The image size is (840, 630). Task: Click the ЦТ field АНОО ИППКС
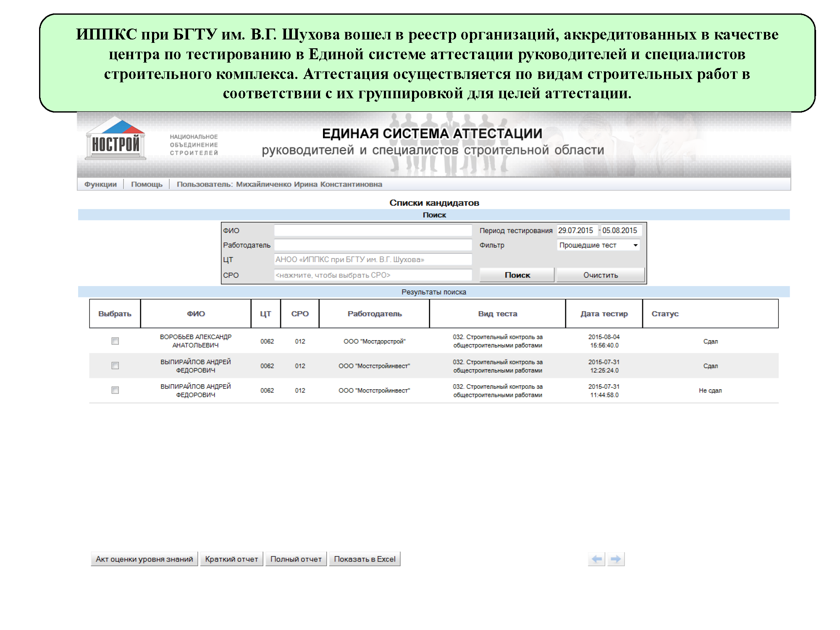tap(373, 260)
